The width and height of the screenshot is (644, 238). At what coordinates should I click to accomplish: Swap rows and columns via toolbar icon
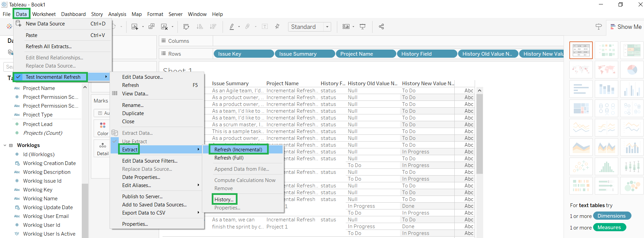[x=186, y=26]
